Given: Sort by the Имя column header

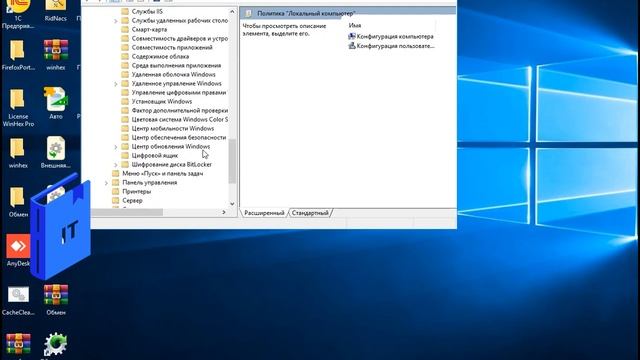Looking at the screenshot, I should click(355, 25).
